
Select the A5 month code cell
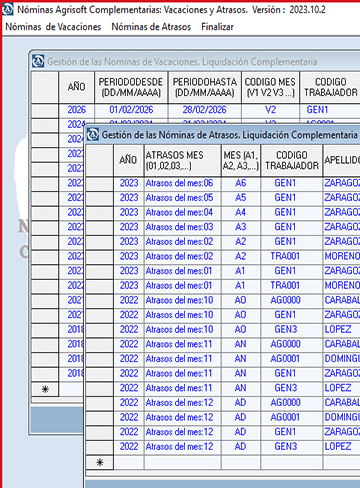[241, 198]
